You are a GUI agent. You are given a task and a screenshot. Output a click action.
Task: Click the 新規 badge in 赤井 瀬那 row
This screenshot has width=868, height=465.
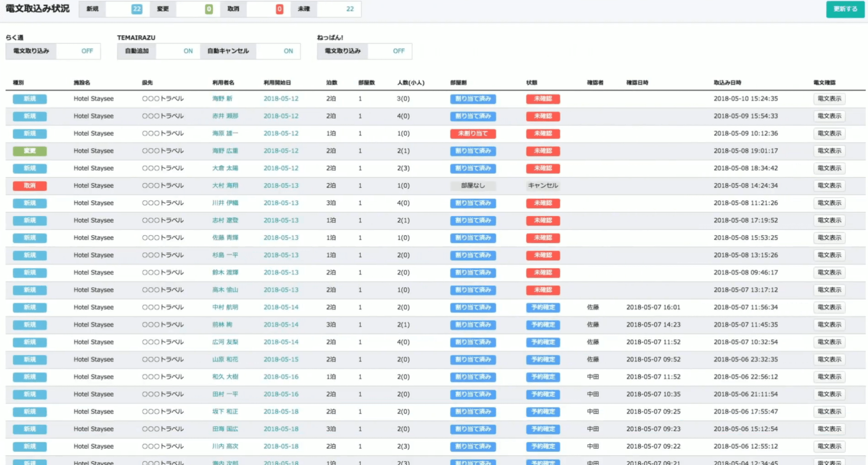click(x=29, y=116)
